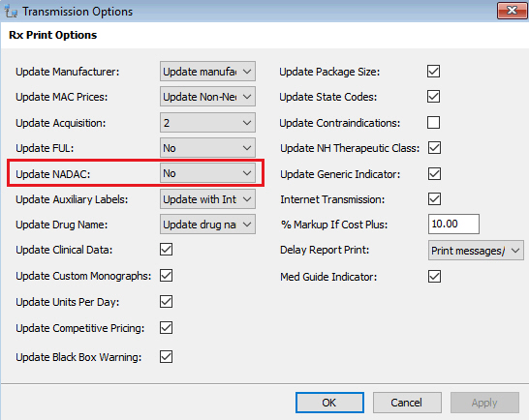Open the Delay Report Print dropdown

(476, 250)
